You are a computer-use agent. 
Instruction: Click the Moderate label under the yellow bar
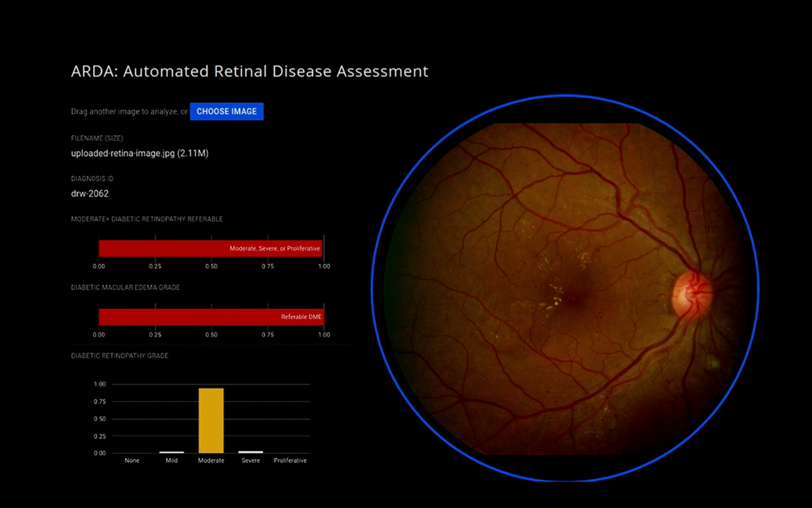pyautogui.click(x=211, y=461)
